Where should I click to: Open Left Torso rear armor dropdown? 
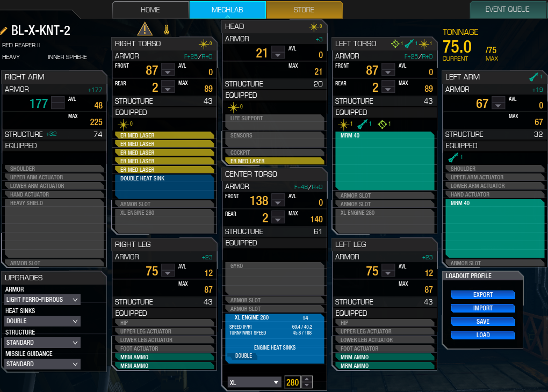point(388,86)
